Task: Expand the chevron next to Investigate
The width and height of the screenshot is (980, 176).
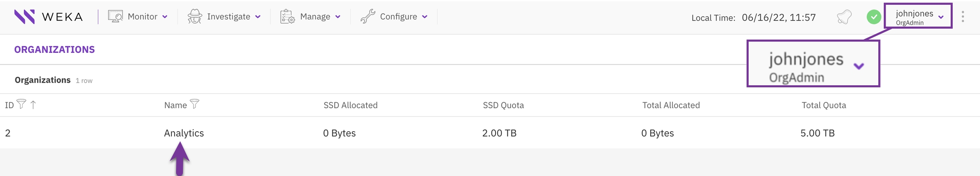Action: (258, 17)
